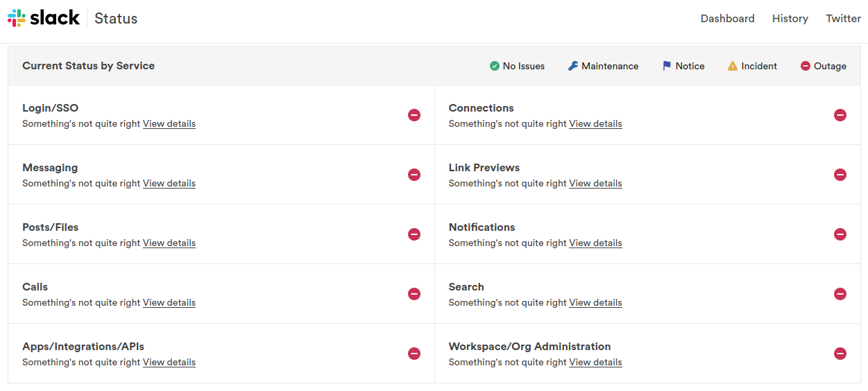This screenshot has height=391, width=868.
Task: Click the Login/SSO service name
Action: click(x=50, y=108)
